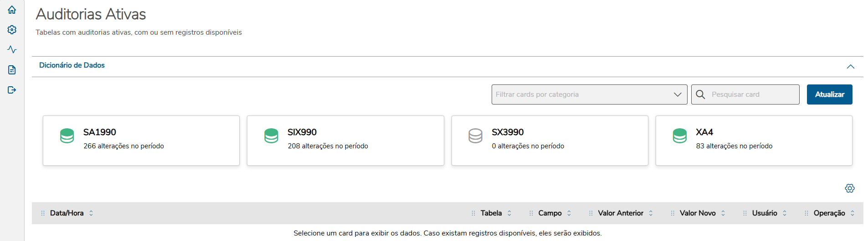The width and height of the screenshot is (868, 241).
Task: Click the Valor Anterior column header
Action: coord(620,213)
